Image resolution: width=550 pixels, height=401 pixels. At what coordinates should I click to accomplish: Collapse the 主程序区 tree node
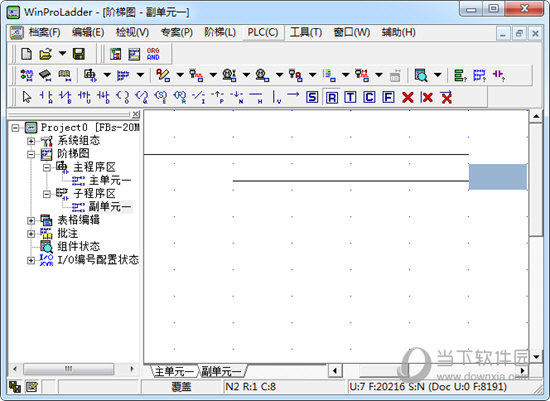pos(47,167)
